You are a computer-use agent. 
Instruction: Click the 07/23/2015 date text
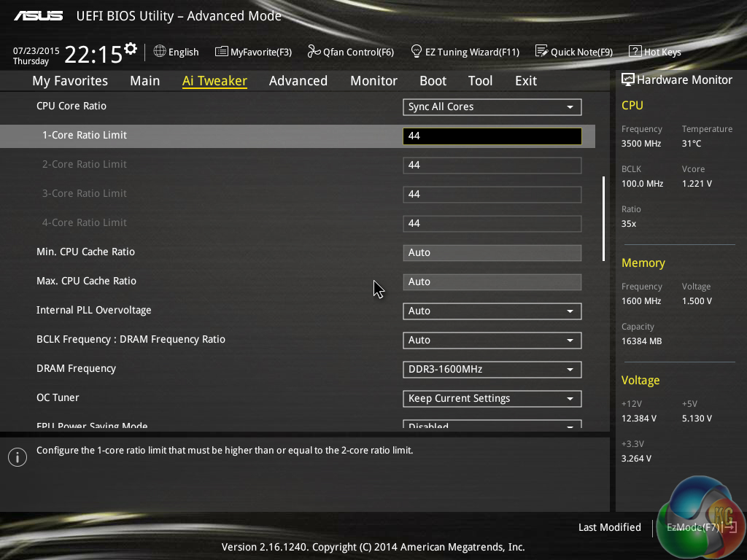click(36, 50)
